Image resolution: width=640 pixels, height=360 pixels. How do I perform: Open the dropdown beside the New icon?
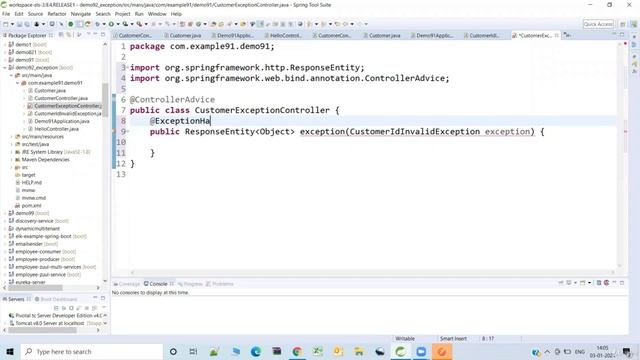coord(12,24)
